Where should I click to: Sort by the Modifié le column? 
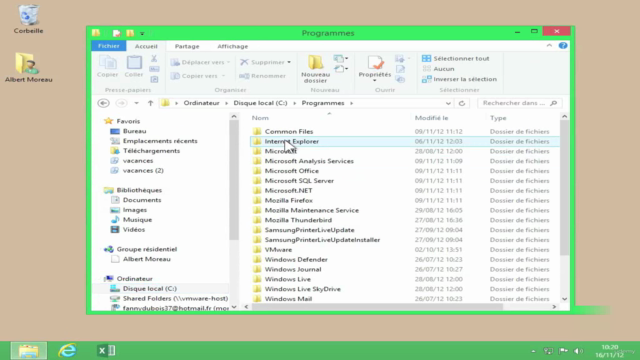[431, 118]
